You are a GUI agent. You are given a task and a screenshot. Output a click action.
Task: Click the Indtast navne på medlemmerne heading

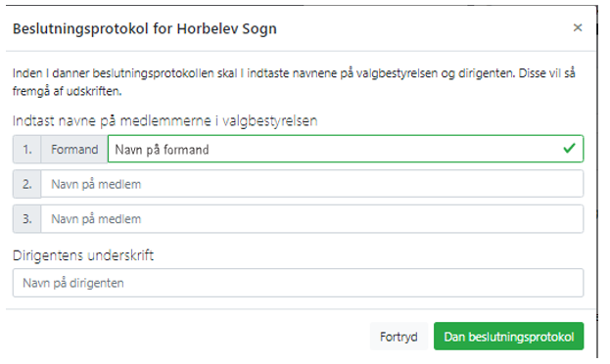click(164, 121)
